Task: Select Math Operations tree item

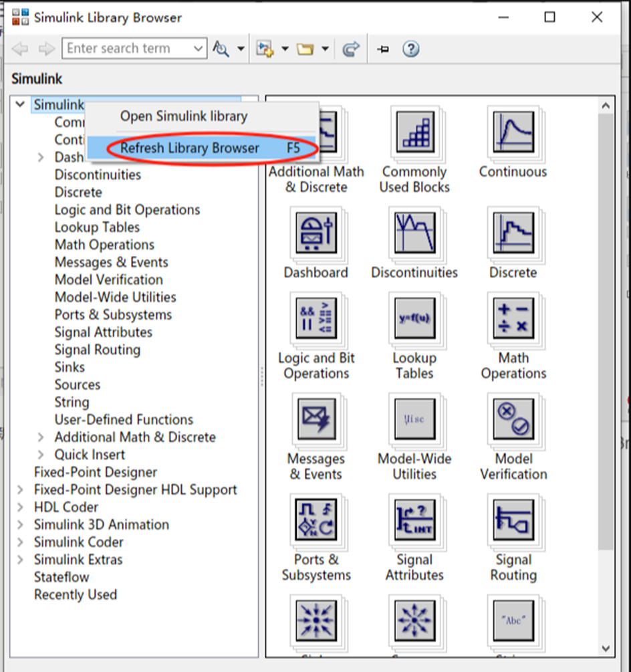Action: coord(104,245)
